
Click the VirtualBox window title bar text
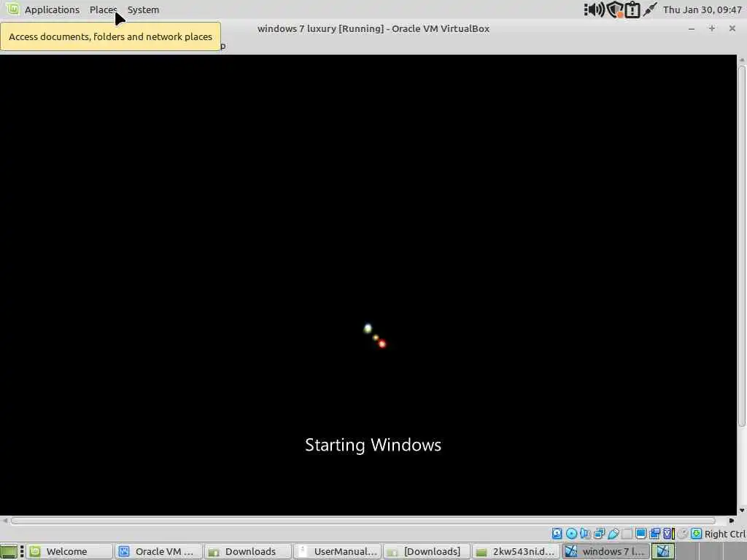tap(373, 28)
